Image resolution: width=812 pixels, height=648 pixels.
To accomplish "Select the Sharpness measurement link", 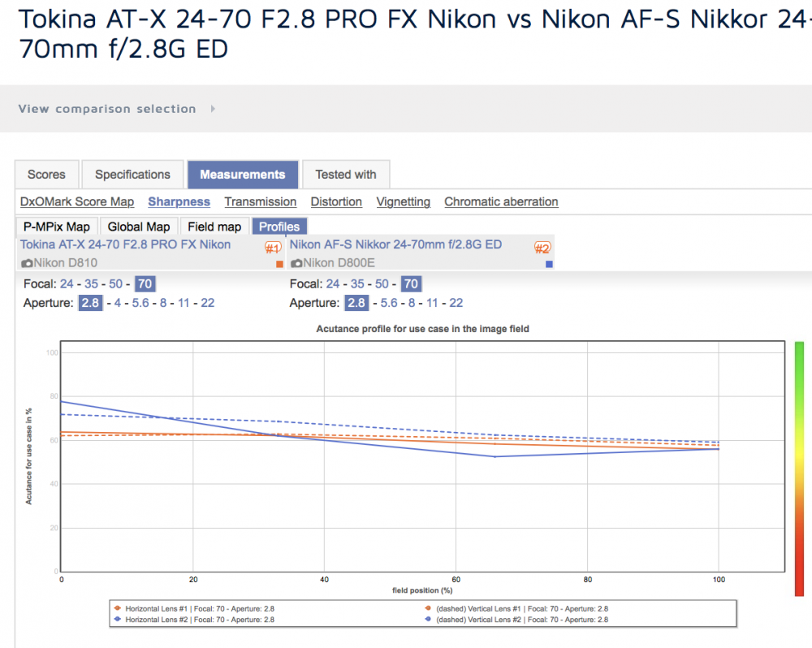I will point(179,201).
